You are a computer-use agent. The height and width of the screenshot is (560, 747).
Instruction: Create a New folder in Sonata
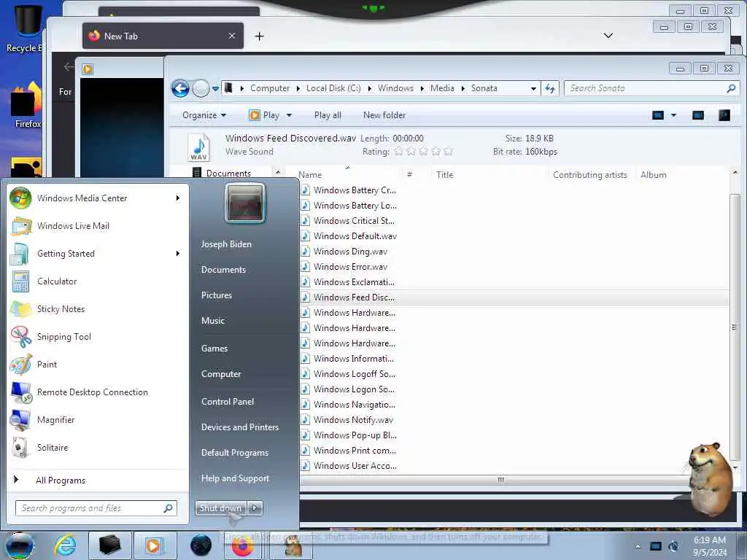[x=384, y=115]
